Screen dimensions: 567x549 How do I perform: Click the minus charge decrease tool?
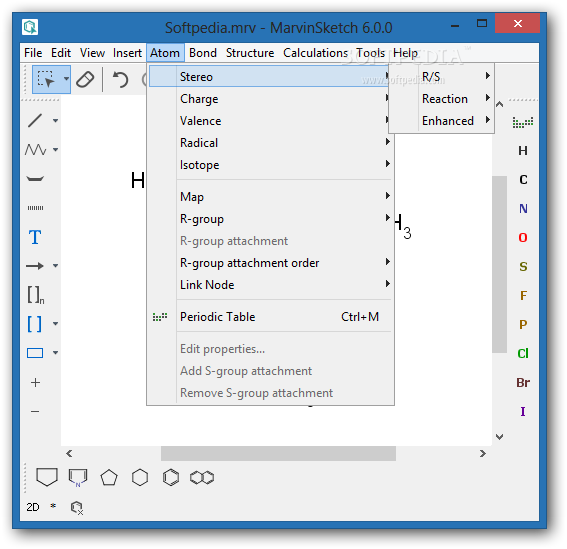[35, 412]
